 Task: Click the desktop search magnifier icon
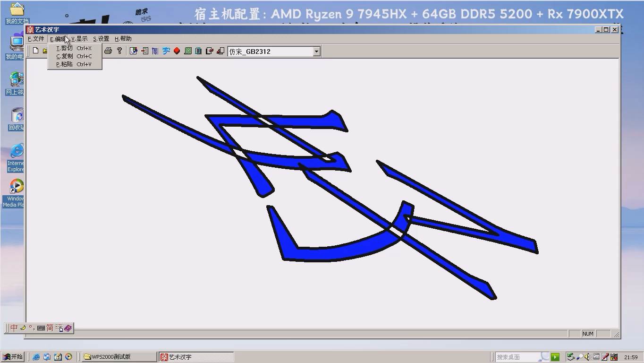[544, 357]
